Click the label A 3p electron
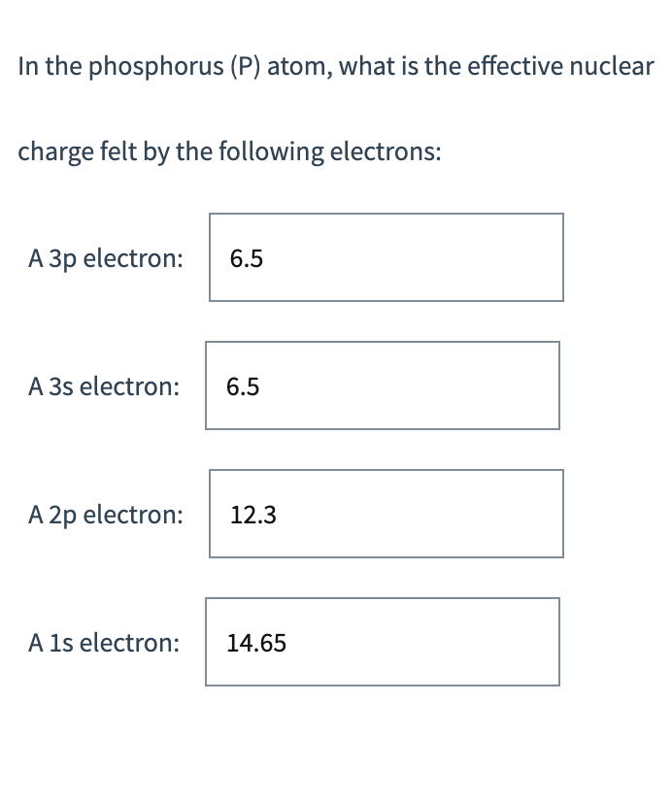Screen dimensions: 672x804 click(104, 258)
